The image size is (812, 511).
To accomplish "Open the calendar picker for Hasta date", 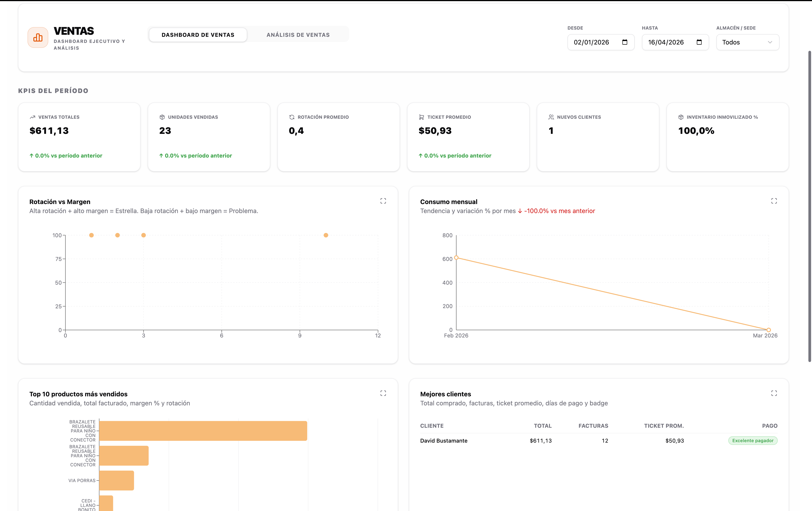I will 699,42.
